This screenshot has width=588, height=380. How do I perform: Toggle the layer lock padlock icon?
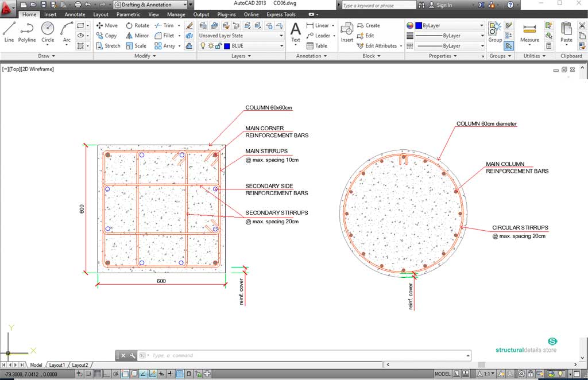point(218,46)
